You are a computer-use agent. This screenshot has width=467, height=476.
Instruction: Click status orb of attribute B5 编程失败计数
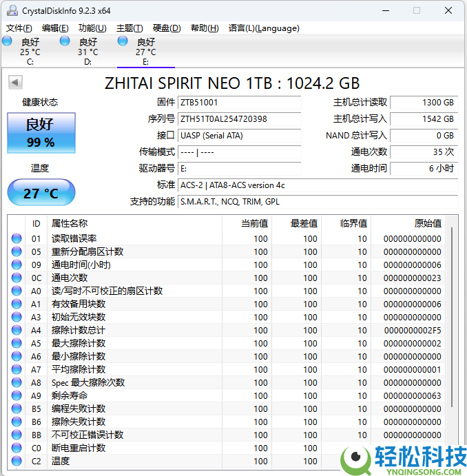coord(17,408)
